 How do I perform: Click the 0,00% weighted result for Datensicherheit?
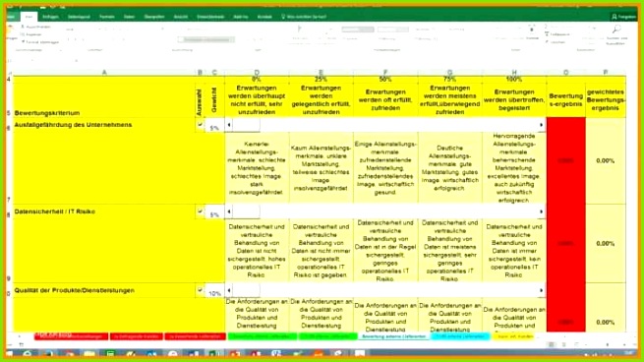(x=606, y=244)
